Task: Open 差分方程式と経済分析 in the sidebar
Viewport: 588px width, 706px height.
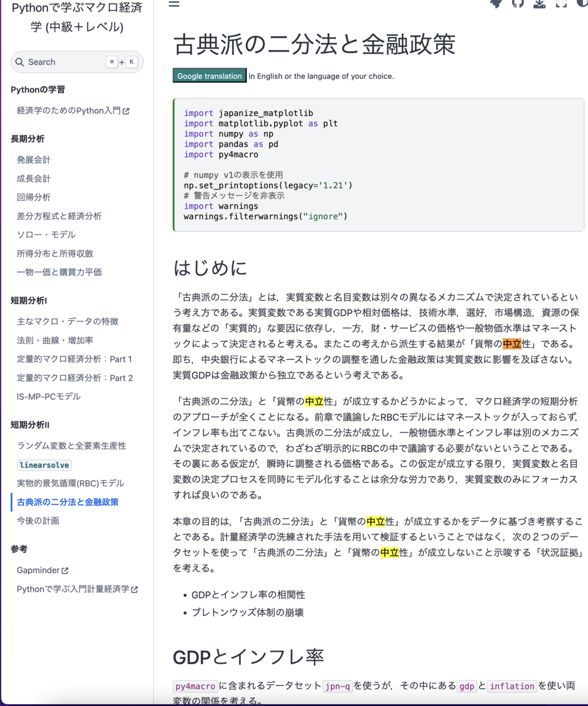Action: [x=59, y=216]
